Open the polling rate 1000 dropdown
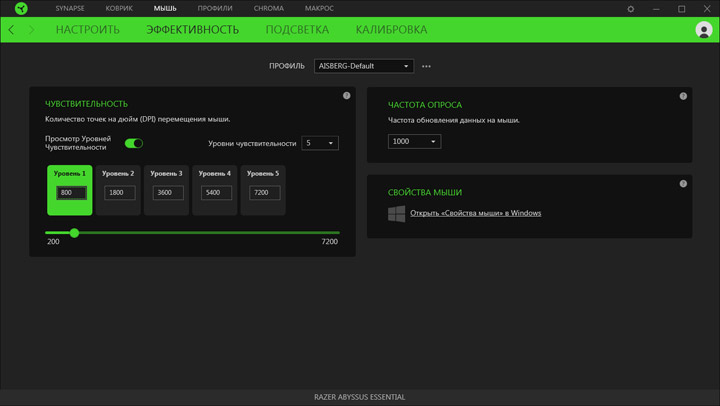720x406 pixels. [x=415, y=141]
